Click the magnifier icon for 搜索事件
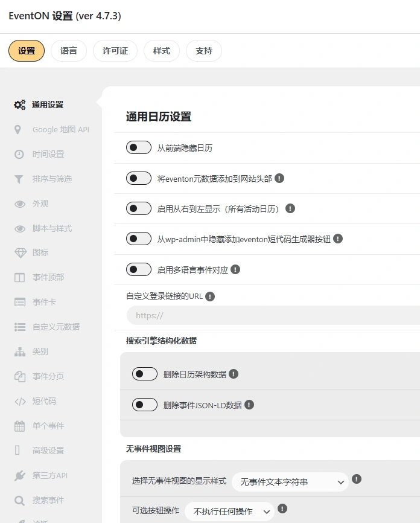Screen dimensions: 420x523 19,500
